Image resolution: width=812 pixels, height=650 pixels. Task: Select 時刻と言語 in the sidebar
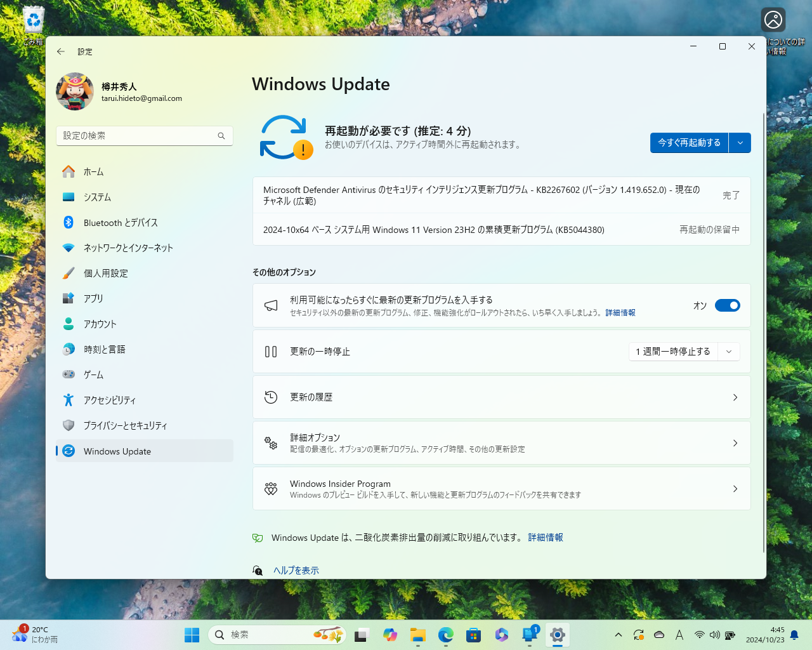(145, 349)
